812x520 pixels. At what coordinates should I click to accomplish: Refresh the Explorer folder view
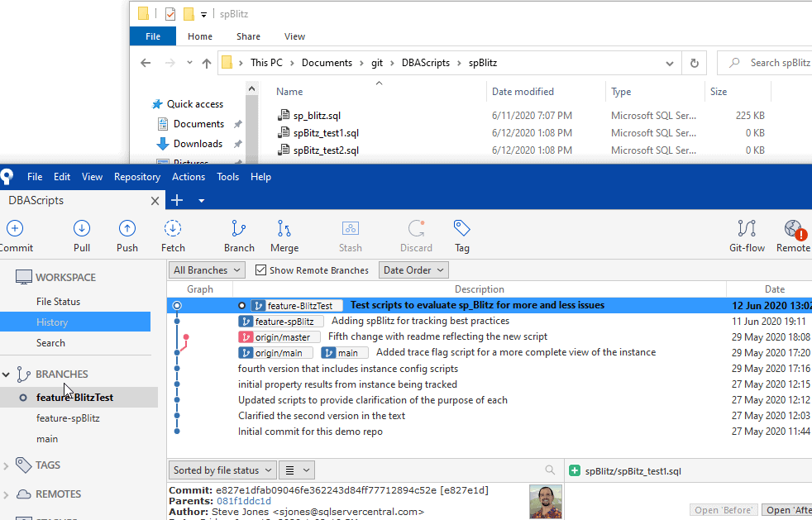pyautogui.click(x=695, y=63)
